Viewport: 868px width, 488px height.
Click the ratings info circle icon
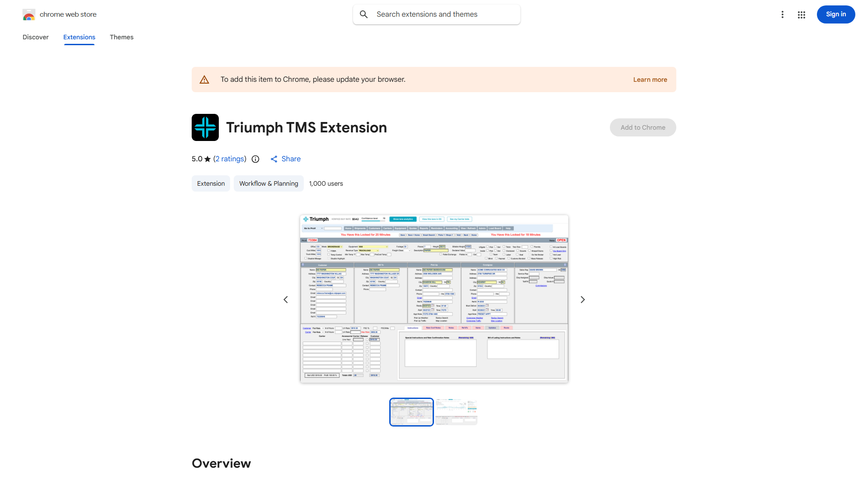(255, 159)
